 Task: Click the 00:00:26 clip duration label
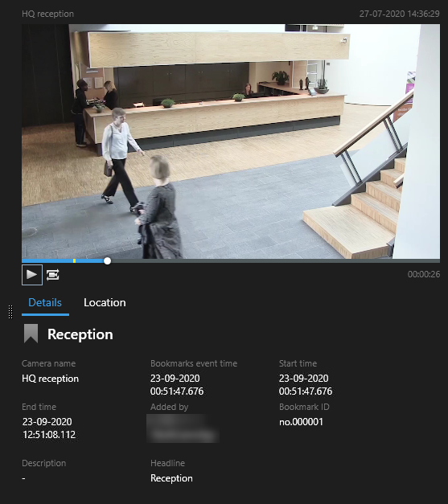[x=424, y=274]
